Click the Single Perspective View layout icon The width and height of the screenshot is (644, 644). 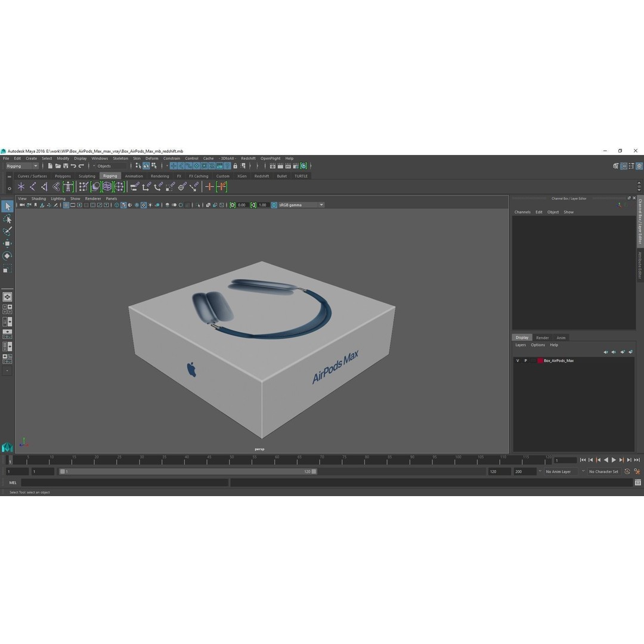point(7,297)
